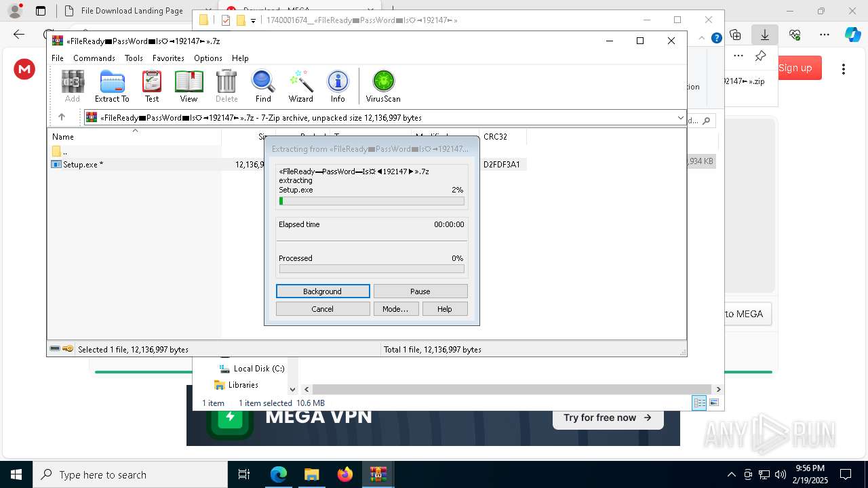Click the MEGA logo icon
The image size is (868, 488).
tap(24, 68)
